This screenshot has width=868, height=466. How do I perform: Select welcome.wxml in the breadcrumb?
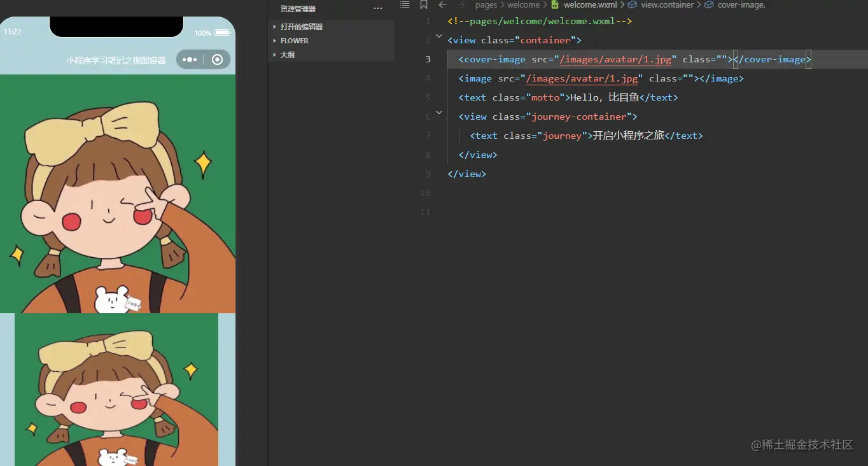[590, 4]
